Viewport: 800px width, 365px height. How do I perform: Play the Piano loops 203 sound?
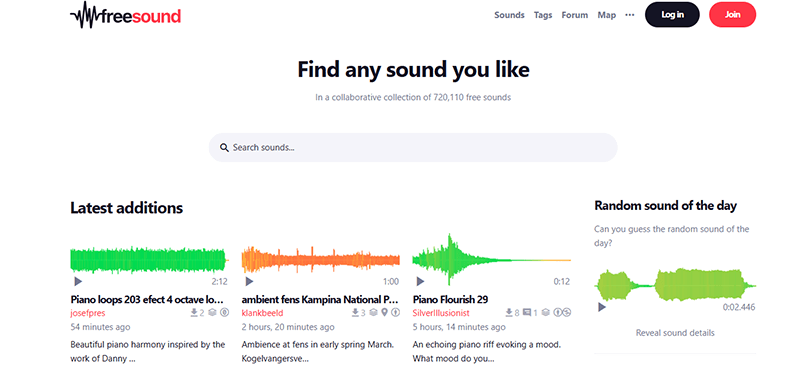point(78,281)
